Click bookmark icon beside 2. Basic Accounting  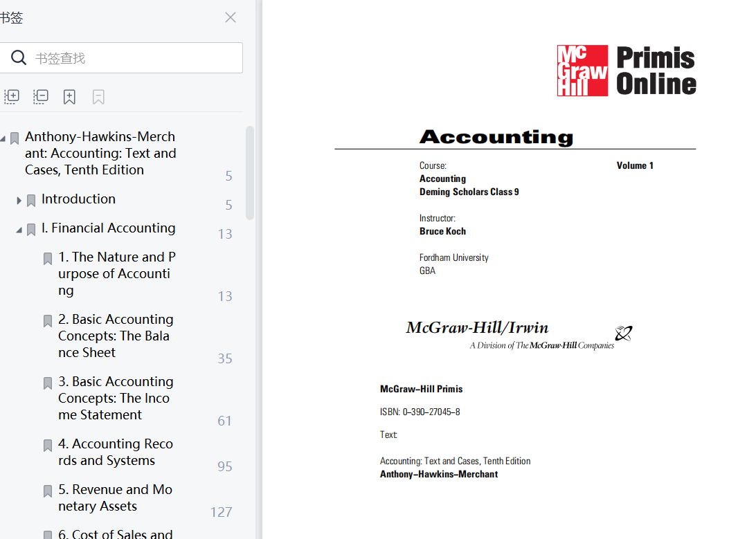[x=48, y=321]
